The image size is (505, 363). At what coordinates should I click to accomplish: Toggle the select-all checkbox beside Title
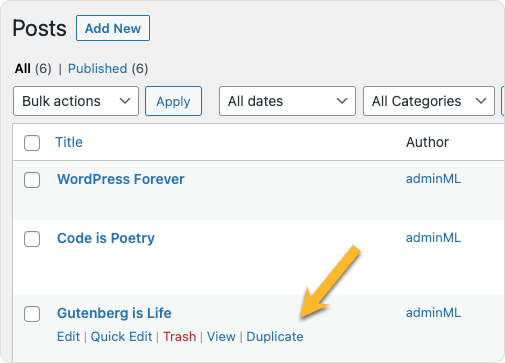(x=32, y=143)
